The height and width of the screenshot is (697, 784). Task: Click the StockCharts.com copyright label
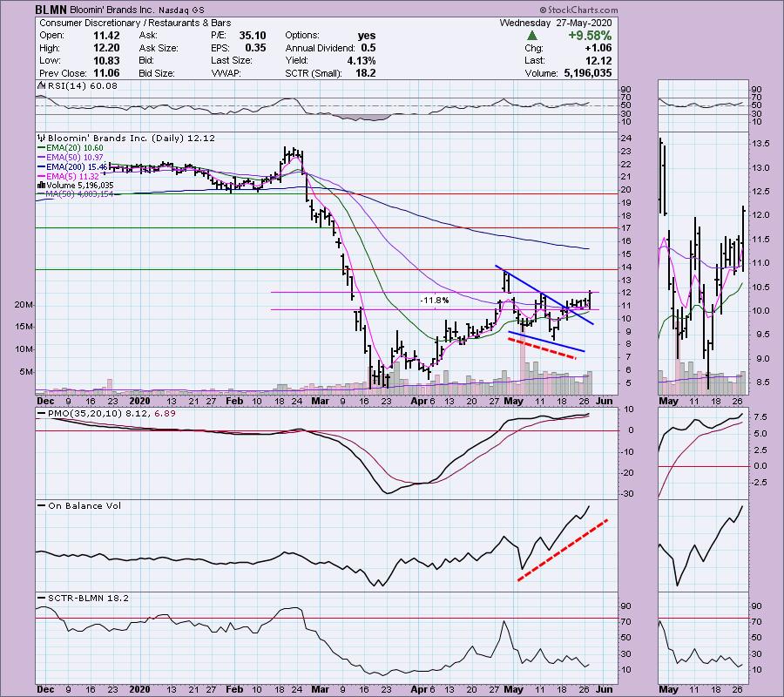578,10
